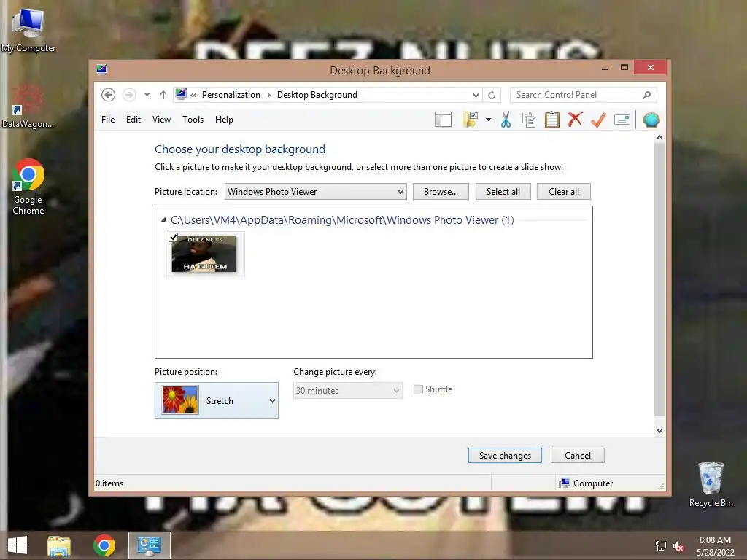Click the folder options toolbar icon
Screen dimensions: 747x560
(471, 120)
